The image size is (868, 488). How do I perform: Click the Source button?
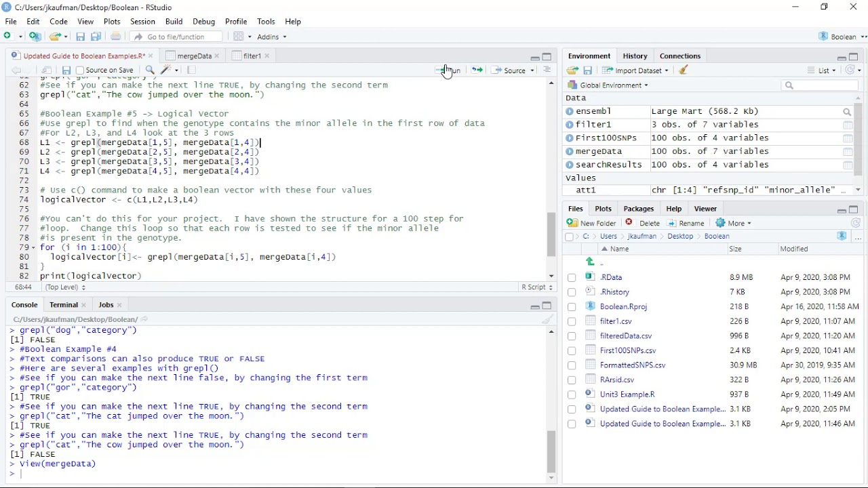(509, 70)
